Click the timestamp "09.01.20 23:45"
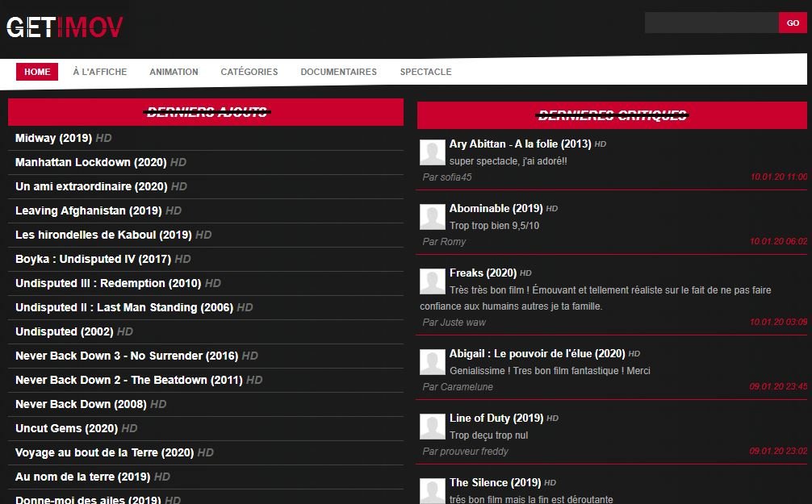 pos(778,387)
